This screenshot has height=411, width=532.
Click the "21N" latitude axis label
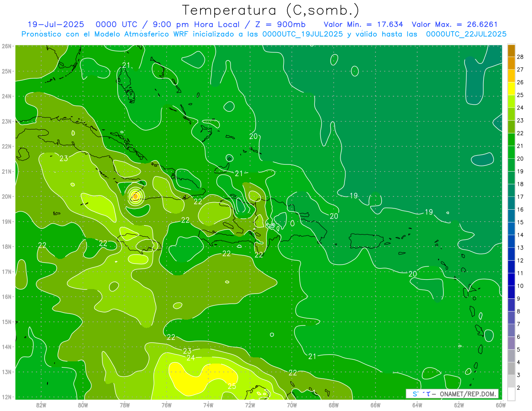[7, 171]
